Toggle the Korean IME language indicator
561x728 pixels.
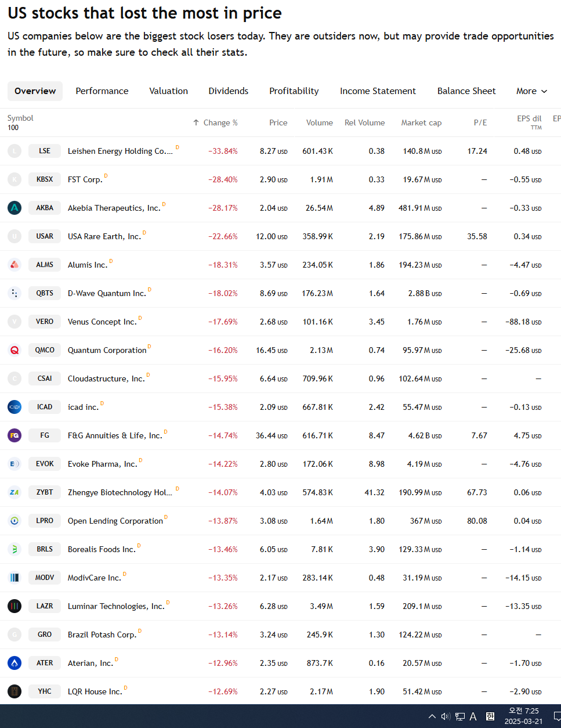pyautogui.click(x=490, y=716)
